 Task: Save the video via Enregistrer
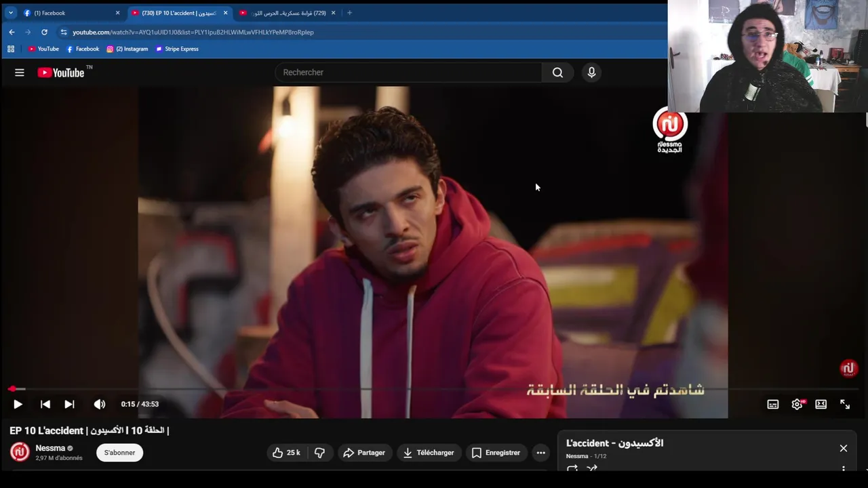[496, 453]
